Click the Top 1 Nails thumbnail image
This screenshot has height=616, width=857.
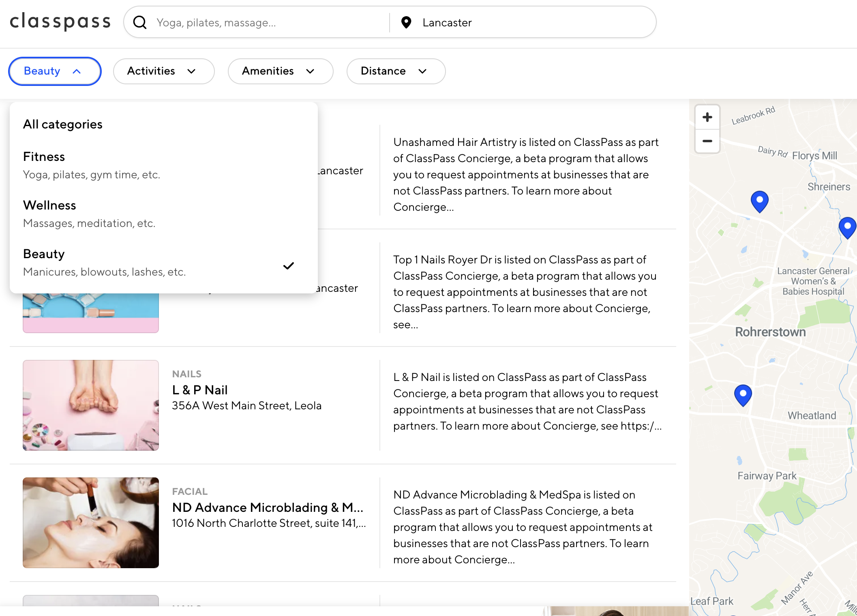click(91, 313)
